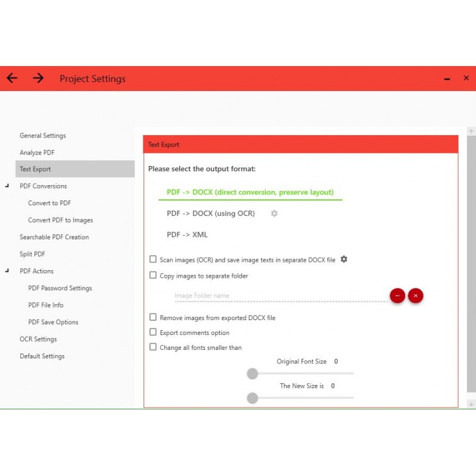
Task: Check Remove images from exported DOCX file
Action: pos(153,318)
